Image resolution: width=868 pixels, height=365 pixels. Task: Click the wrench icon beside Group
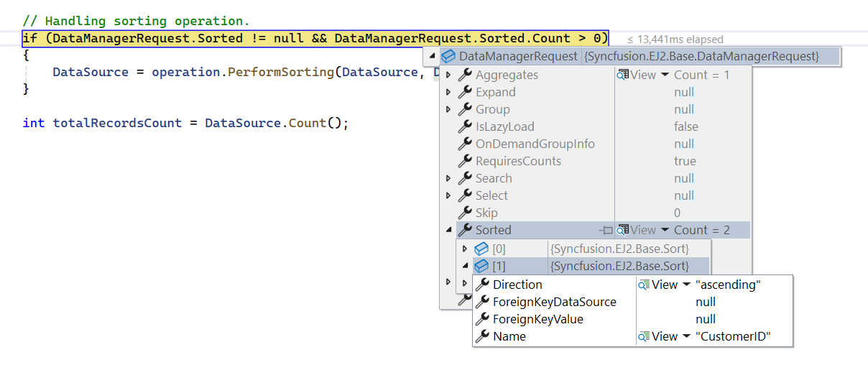(464, 109)
